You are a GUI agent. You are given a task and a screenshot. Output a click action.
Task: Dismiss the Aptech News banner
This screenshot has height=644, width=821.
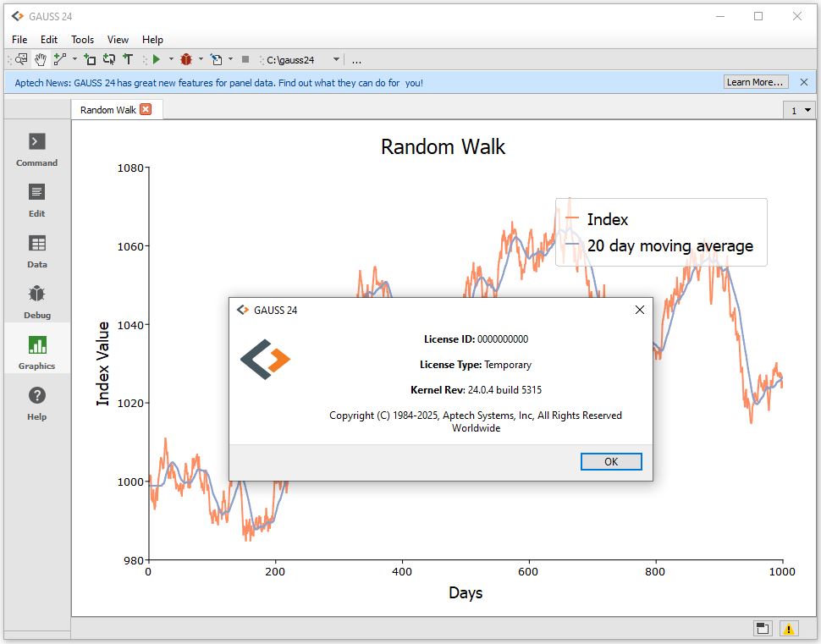coord(803,82)
